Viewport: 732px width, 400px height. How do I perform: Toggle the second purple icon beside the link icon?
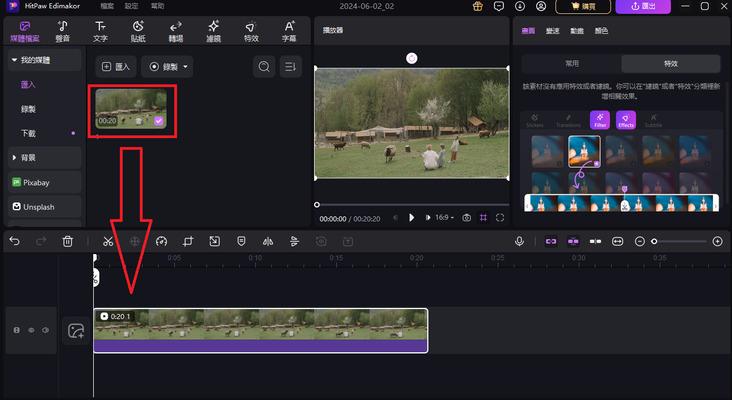point(573,241)
